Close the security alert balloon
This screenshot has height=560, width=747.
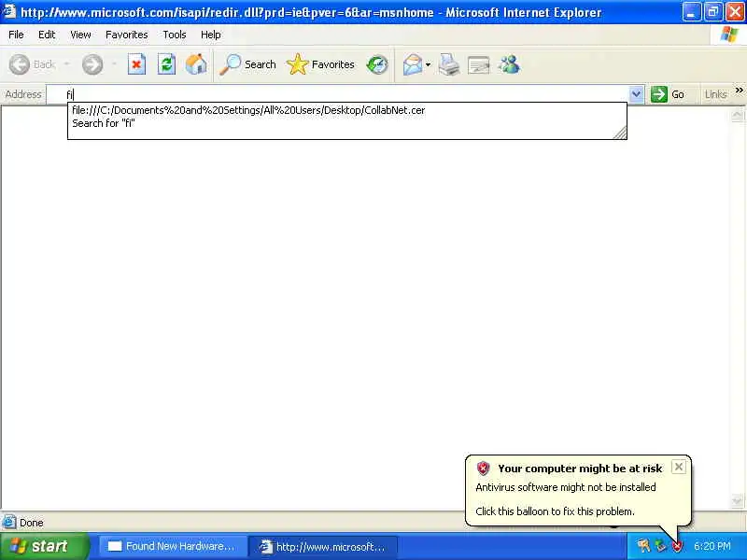point(679,467)
